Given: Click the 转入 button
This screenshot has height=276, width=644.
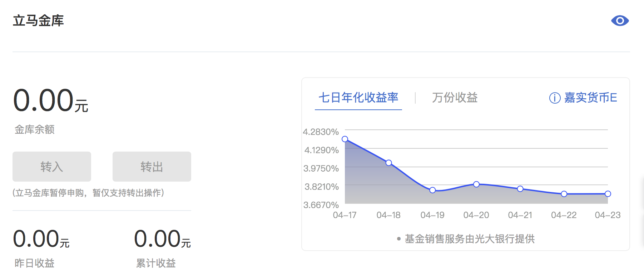Looking at the screenshot, I should [52, 167].
